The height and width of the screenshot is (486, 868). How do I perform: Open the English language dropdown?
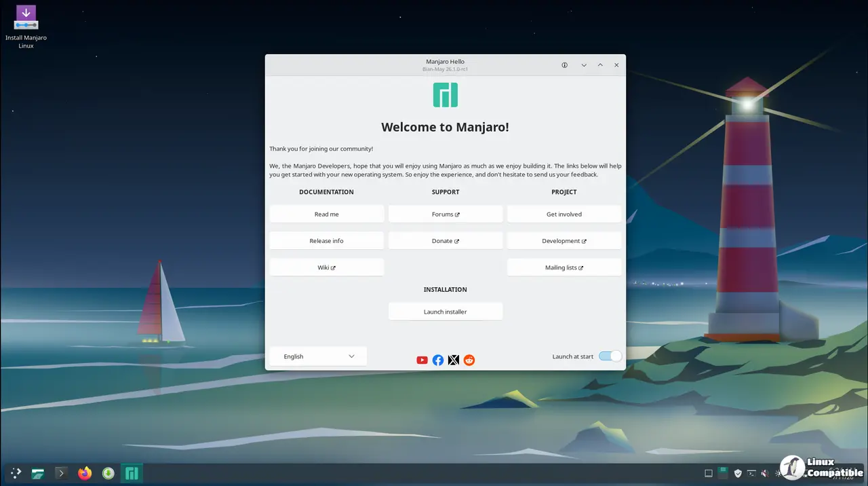318,356
